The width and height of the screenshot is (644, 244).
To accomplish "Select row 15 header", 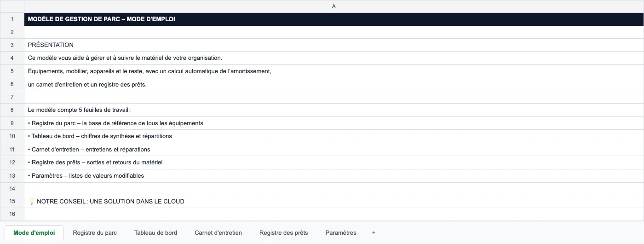I will (12, 201).
